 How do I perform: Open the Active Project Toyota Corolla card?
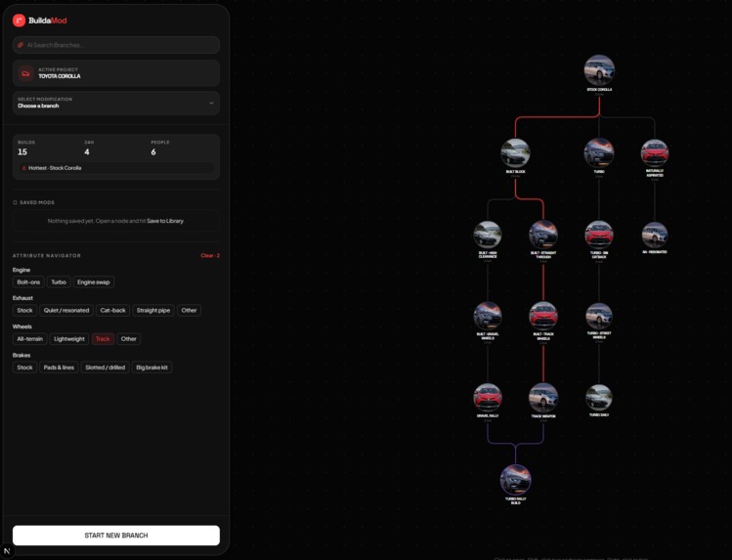116,73
